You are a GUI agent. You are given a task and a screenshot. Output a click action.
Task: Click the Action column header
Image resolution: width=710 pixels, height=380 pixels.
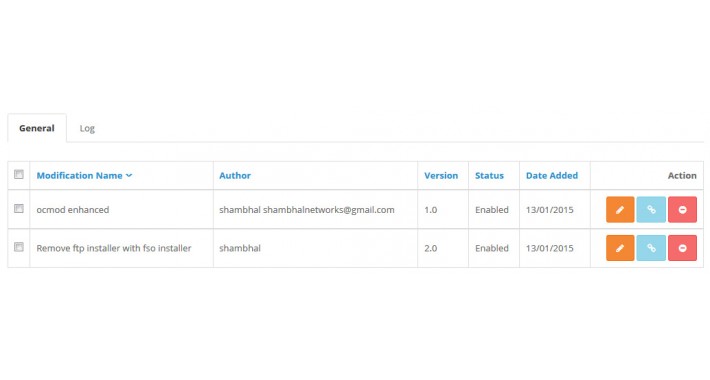click(682, 176)
